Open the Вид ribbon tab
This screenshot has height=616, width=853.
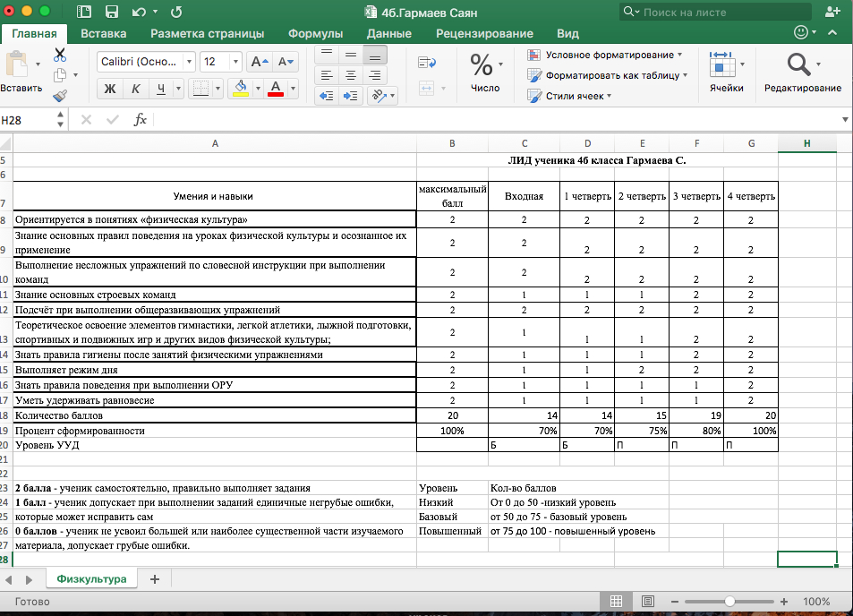567,33
